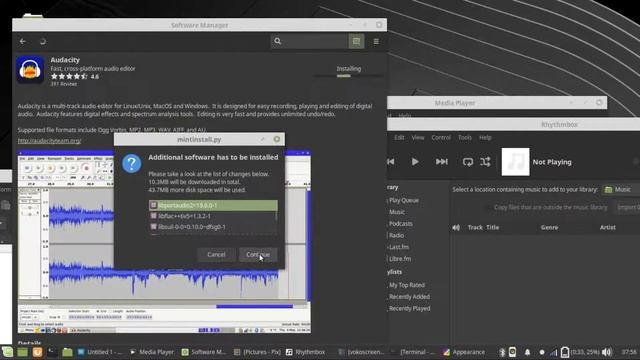The height and width of the screenshot is (360, 640).
Task: Skip to next track in Rhythmbox
Action: click(x=441, y=162)
